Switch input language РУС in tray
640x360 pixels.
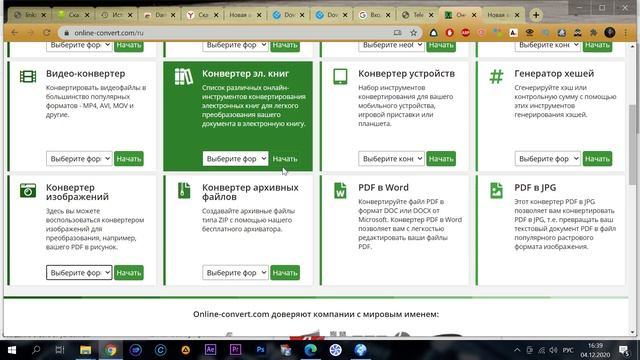(568, 350)
